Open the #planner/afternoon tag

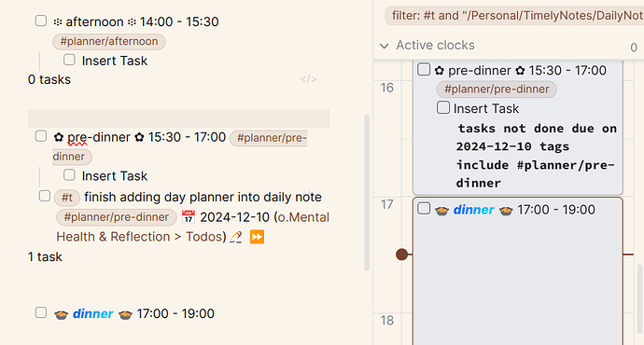[x=109, y=41]
